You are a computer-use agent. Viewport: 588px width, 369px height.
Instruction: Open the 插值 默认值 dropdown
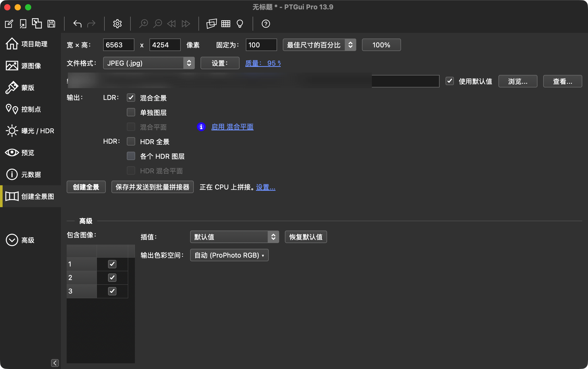[235, 237]
